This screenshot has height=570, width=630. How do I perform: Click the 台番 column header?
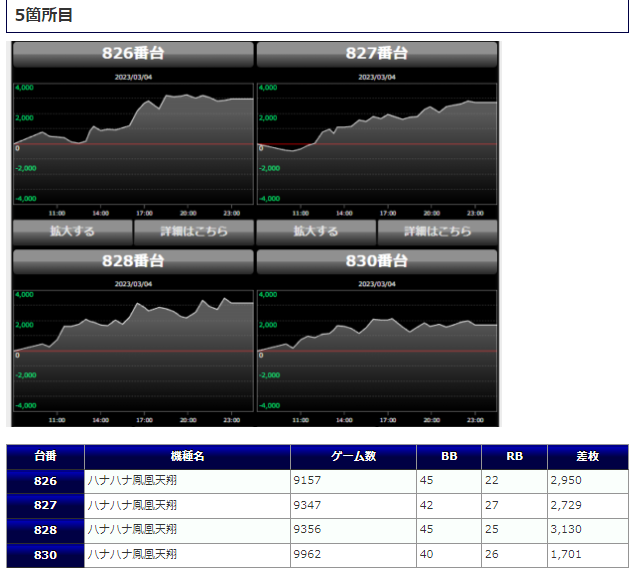pyautogui.click(x=45, y=456)
